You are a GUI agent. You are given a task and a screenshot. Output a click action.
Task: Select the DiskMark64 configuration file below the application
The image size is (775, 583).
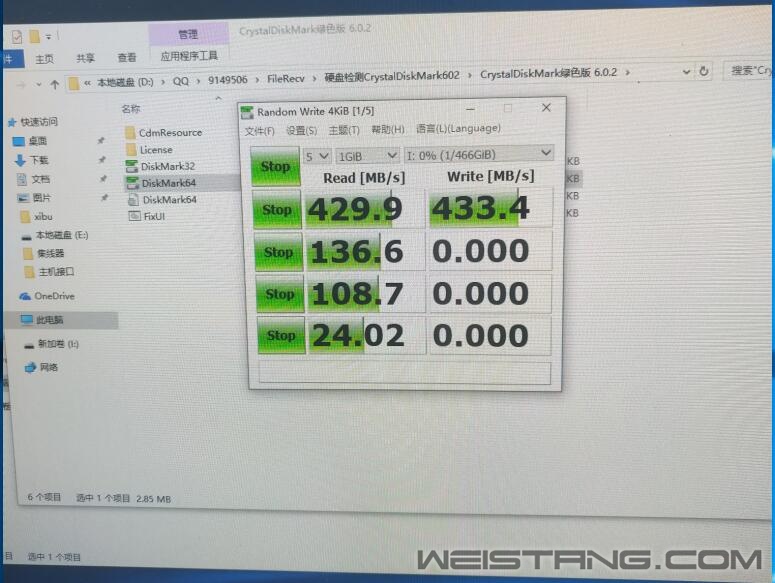coord(163,200)
